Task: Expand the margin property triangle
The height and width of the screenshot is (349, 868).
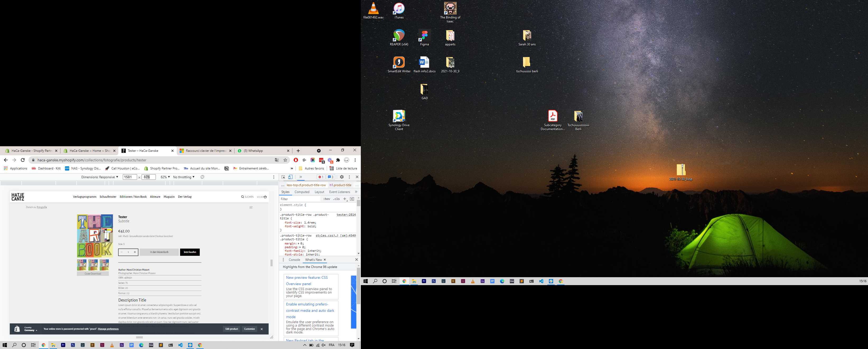Action: pyautogui.click(x=298, y=244)
